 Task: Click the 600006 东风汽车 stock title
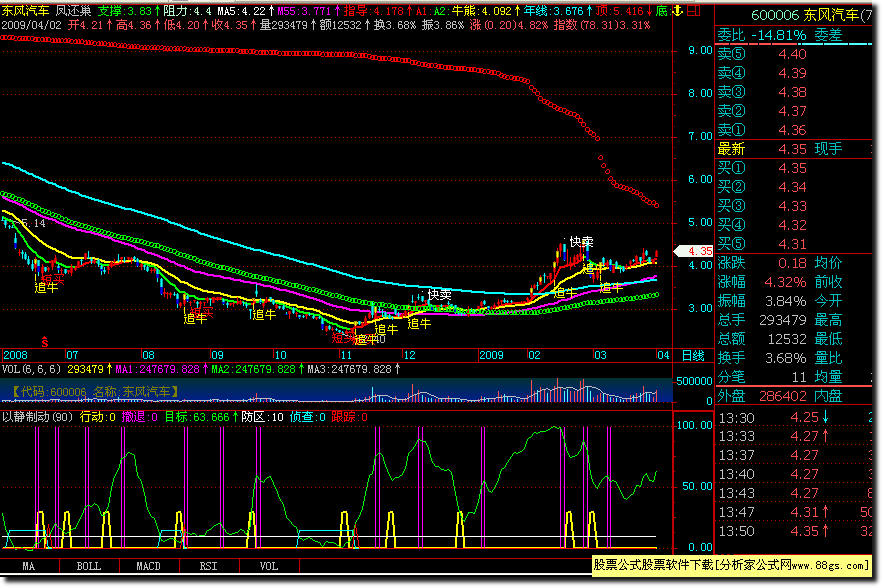coord(812,15)
